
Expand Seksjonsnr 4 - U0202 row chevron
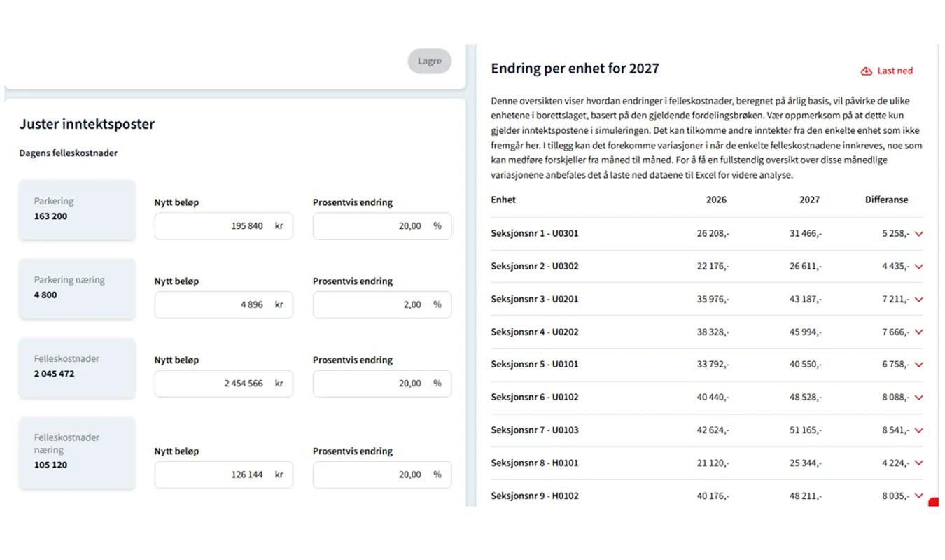918,332
